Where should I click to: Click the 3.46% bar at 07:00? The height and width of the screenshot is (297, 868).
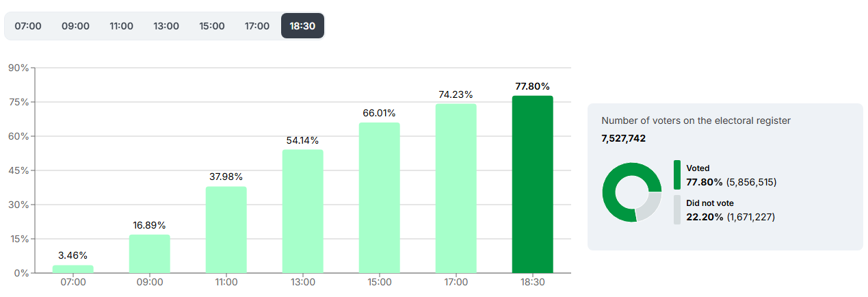tap(73, 269)
